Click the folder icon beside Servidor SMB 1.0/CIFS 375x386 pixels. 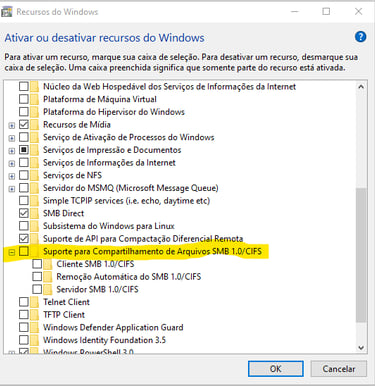pyautogui.click(x=48, y=289)
